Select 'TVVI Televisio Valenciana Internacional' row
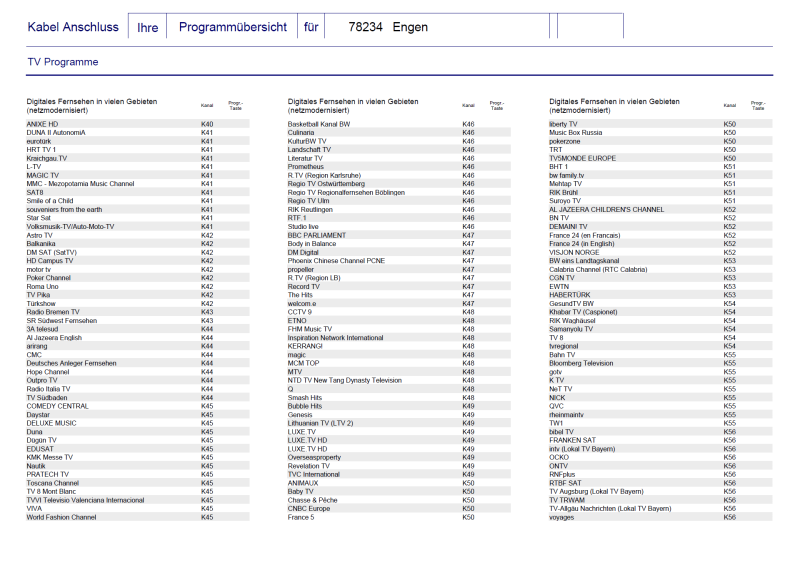This screenshot has width=800, height=565. pyautogui.click(x=138, y=500)
